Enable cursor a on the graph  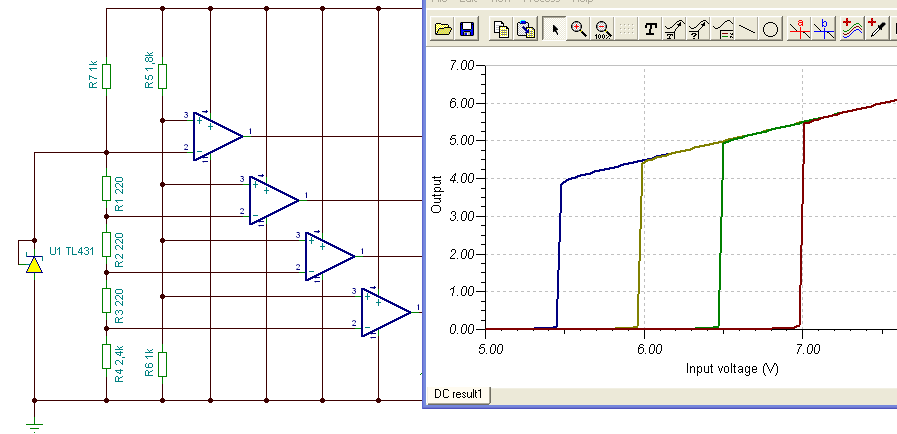coord(800,29)
